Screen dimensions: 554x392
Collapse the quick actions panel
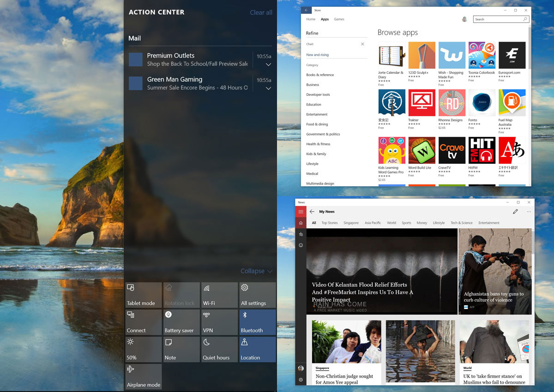tap(256, 271)
